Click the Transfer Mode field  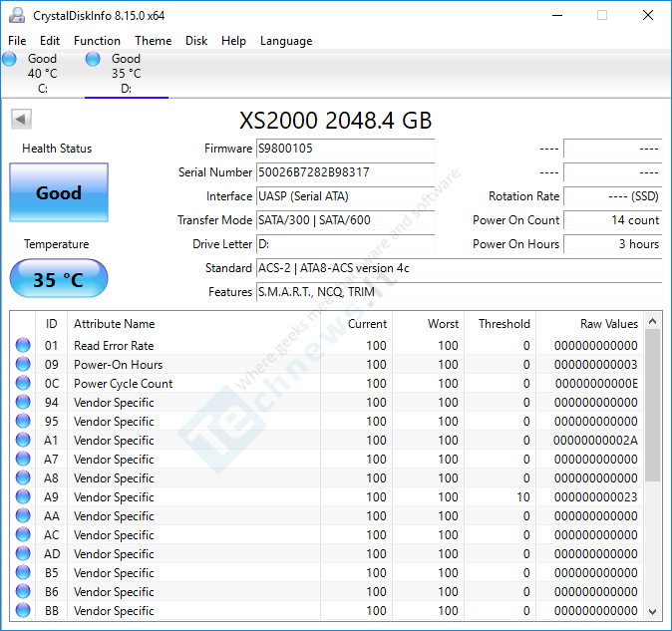click(x=345, y=220)
